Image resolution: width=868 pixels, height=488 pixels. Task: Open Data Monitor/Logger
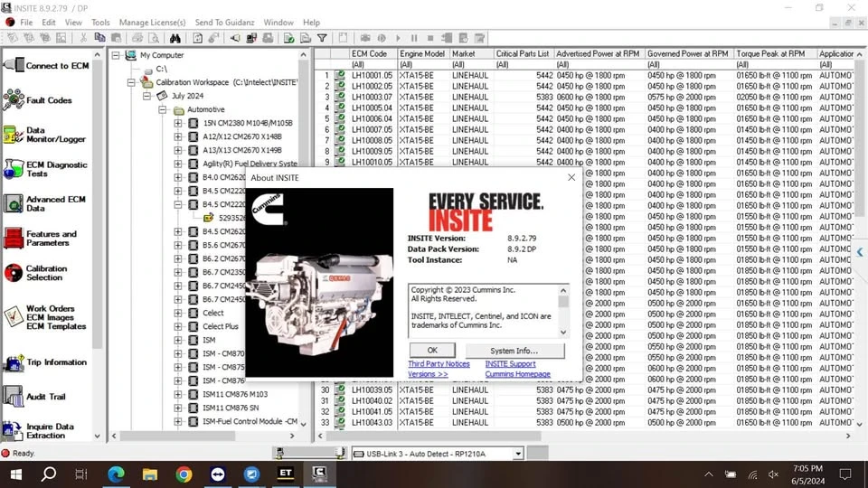(44, 135)
